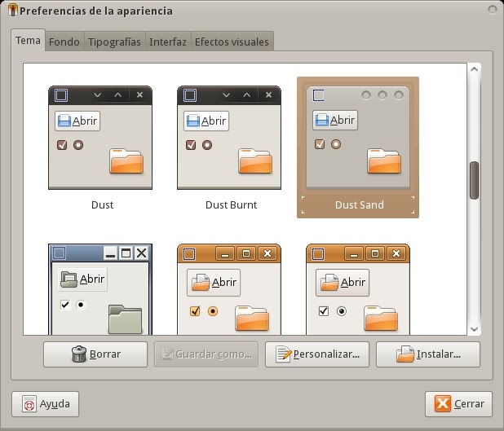Click the Abrir button in Dust Burnt preview

coord(206,121)
